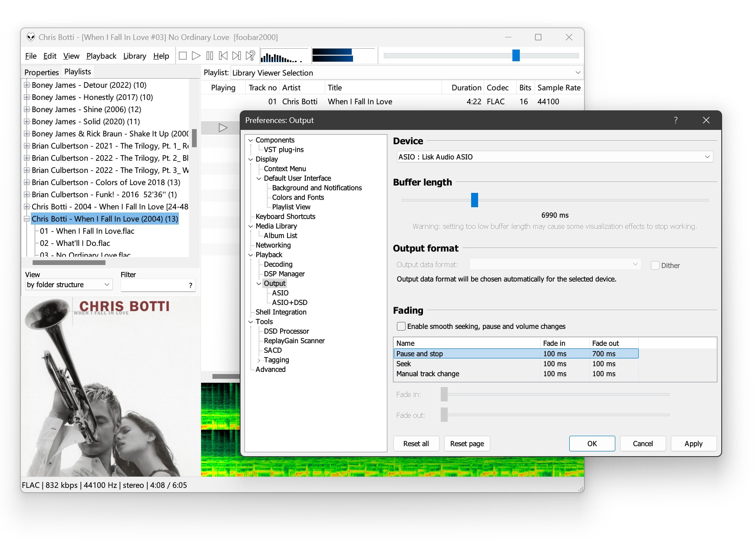Click the Chris Botti album art thumbnail
The height and width of the screenshot is (540, 756).
point(111,387)
